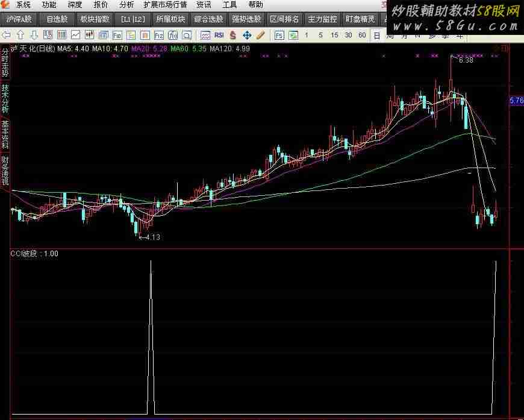Open the 报价 menu
This screenshot has width=524, height=420.
[x=101, y=5]
